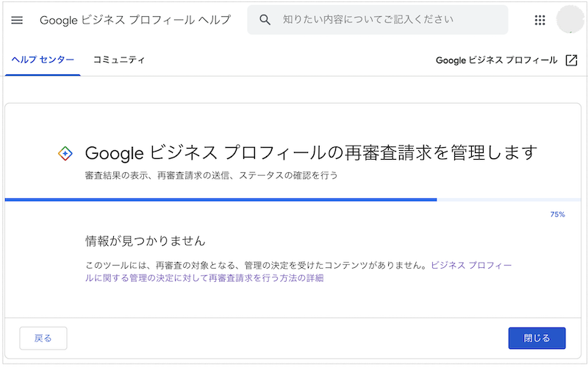
Task: Click the search magnifier icon
Action: pyautogui.click(x=265, y=20)
